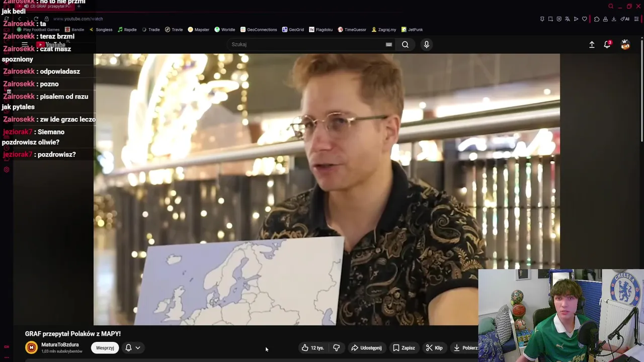Click the Wesprzyj support button
Image resolution: width=644 pixels, height=362 pixels.
coord(105,348)
